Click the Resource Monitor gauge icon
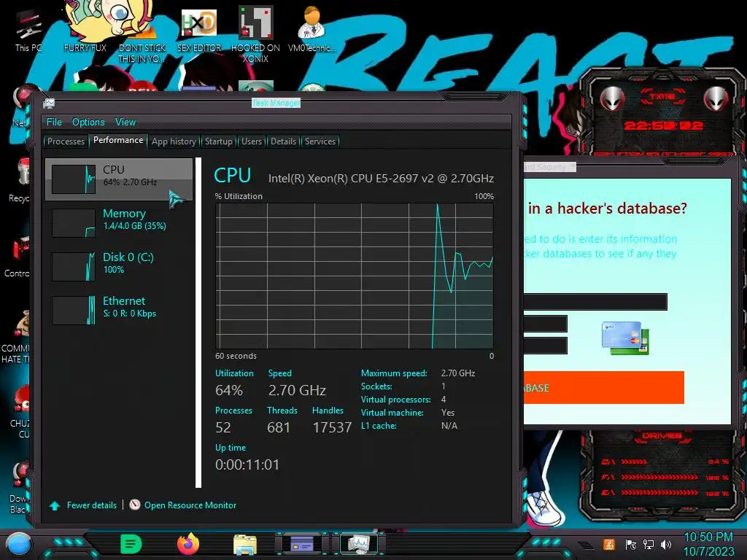 [135, 505]
